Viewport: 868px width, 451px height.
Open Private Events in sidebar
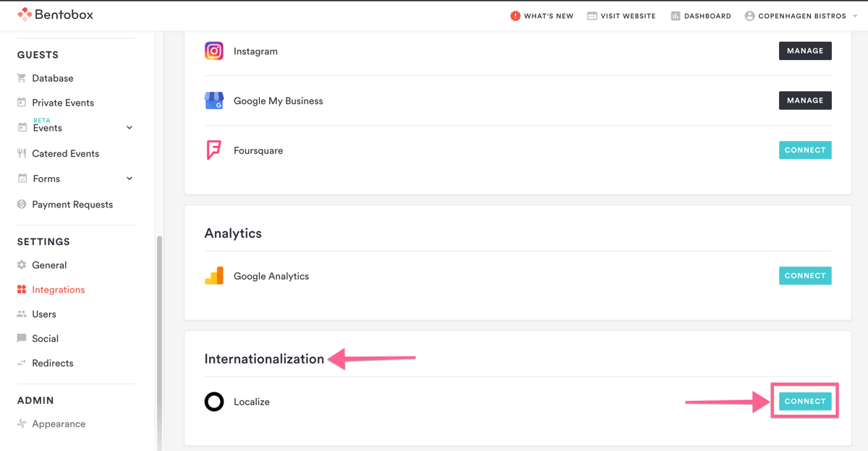[x=63, y=103]
